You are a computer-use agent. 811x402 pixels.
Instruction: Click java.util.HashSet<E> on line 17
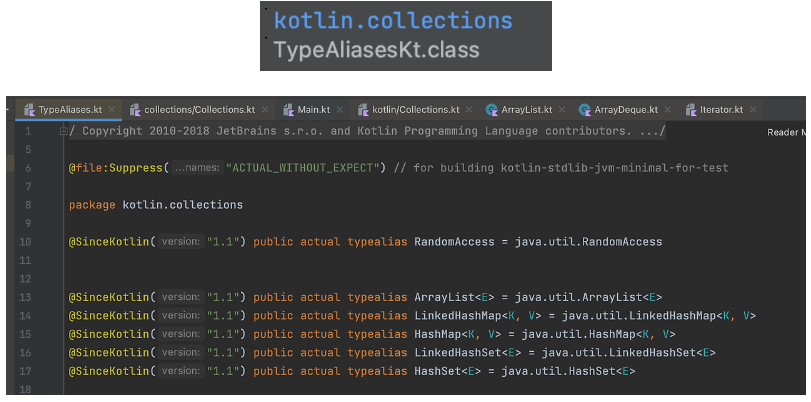[568, 371]
